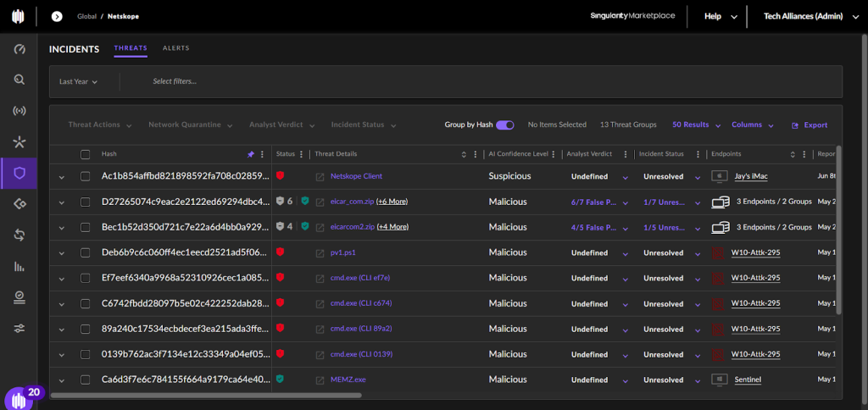Image resolution: width=868 pixels, height=410 pixels.
Task: Sort the Threat Details column arrows
Action: tap(464, 154)
